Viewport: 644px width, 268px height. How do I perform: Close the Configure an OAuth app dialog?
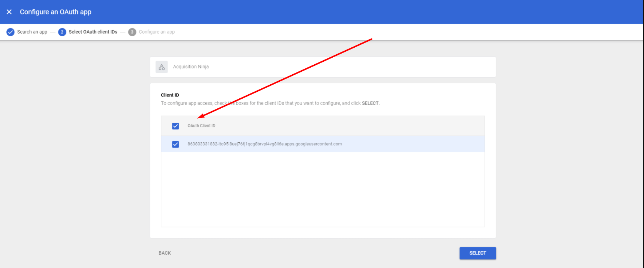coord(9,12)
